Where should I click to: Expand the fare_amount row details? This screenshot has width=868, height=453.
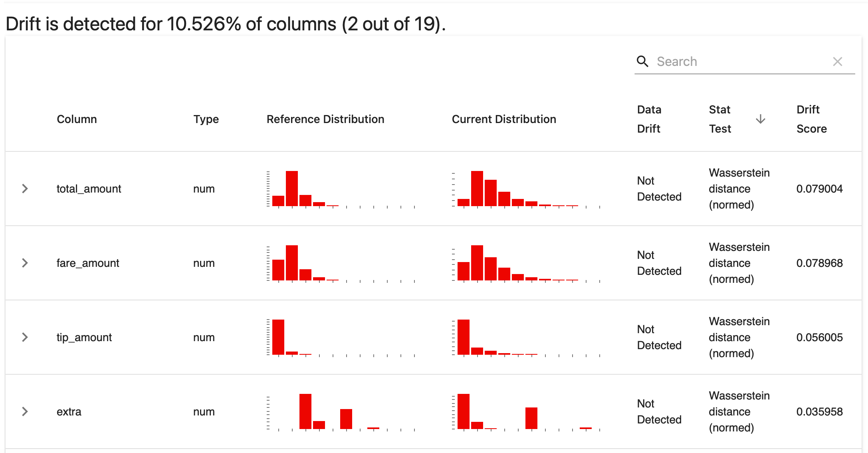point(25,263)
